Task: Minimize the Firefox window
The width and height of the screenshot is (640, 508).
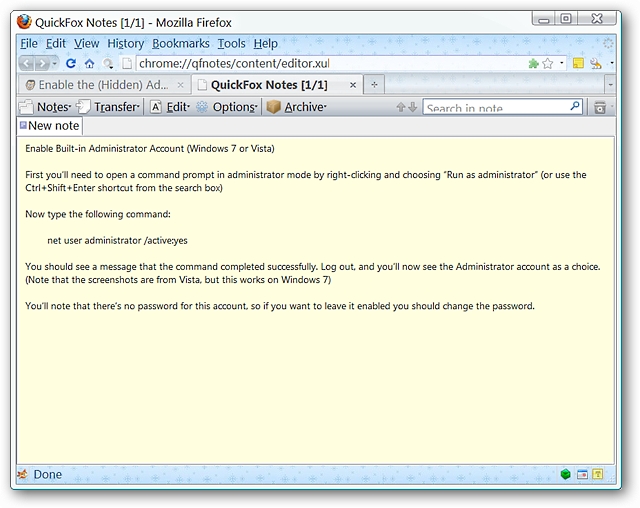Action: tap(544, 19)
